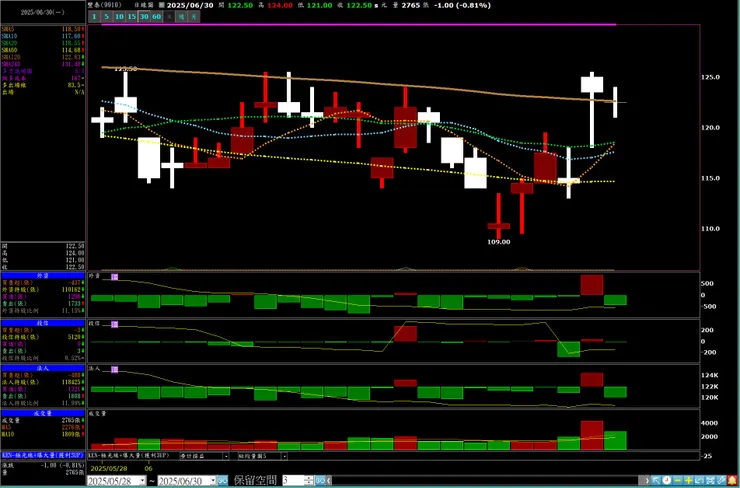
Task: Click the chart line icon in bottom toolbar
Action: click(x=699, y=480)
